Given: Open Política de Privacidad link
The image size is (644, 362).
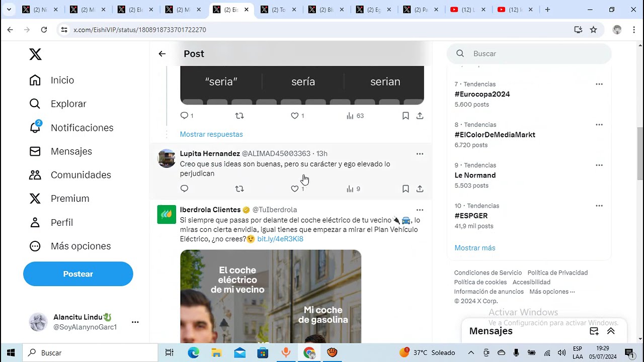Looking at the screenshot, I should click(557, 273).
